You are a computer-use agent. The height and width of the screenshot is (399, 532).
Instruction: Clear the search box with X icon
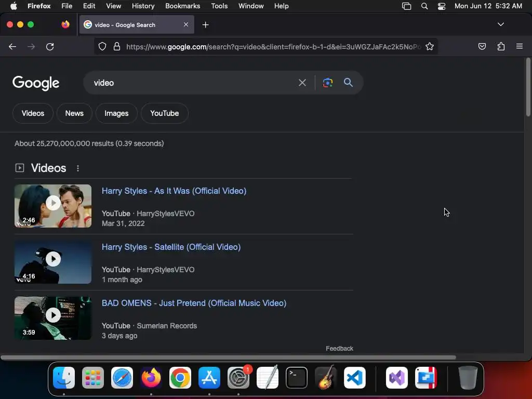click(302, 83)
